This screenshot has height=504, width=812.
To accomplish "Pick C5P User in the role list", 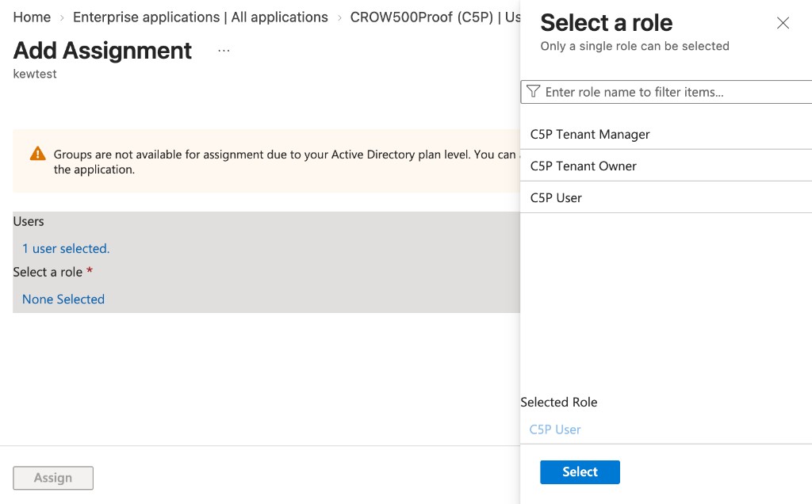I will 666,197.
